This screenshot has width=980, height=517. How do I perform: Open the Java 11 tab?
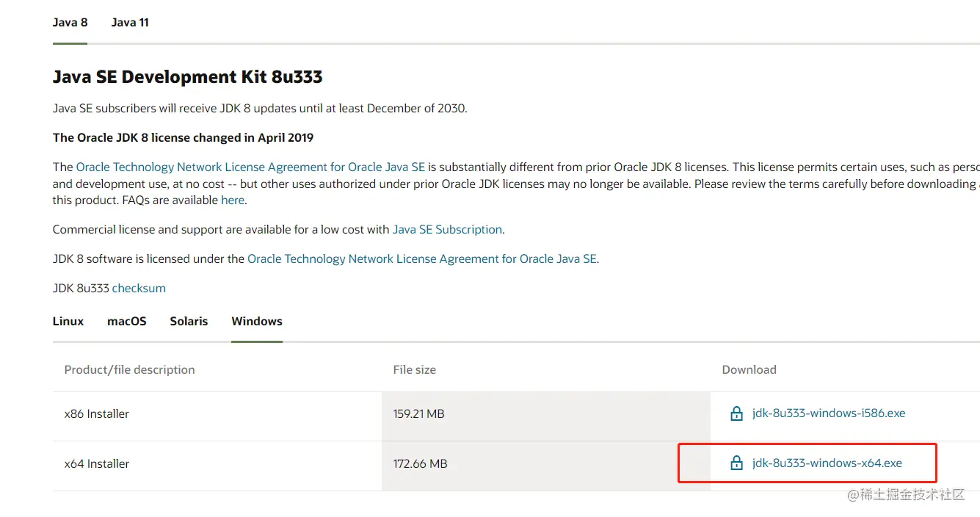pos(130,22)
